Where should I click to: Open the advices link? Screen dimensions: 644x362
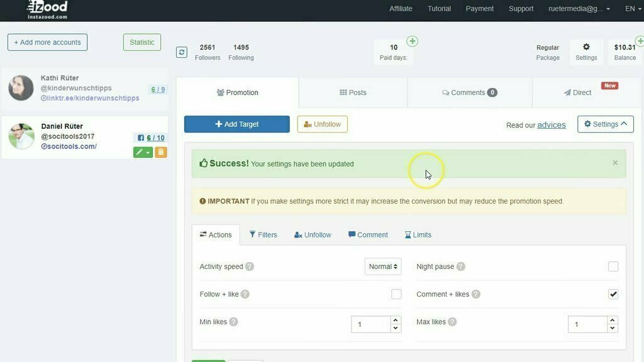click(551, 125)
